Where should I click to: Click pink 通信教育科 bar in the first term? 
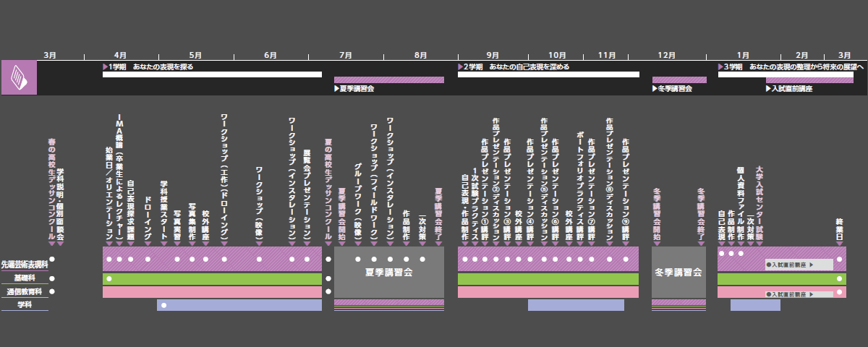pyautogui.click(x=212, y=292)
